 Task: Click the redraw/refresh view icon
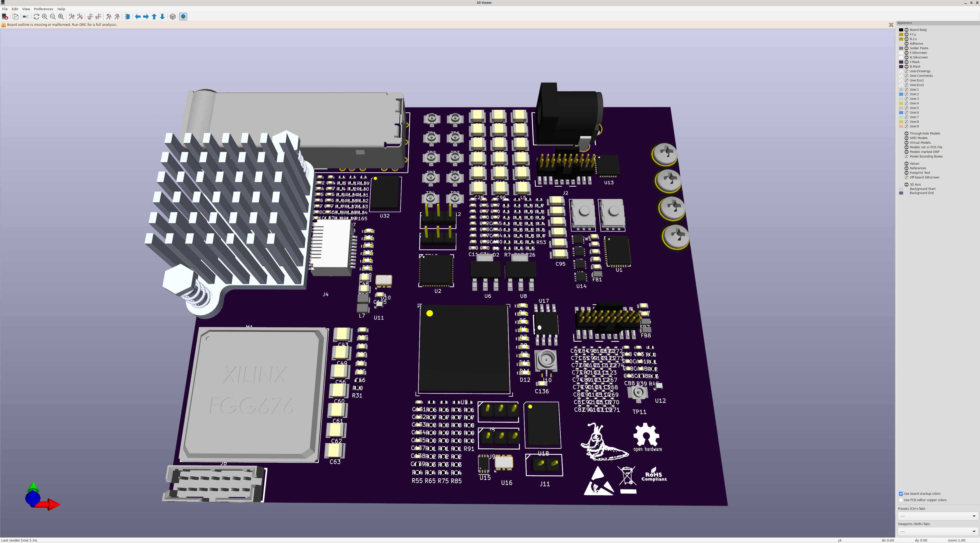[36, 17]
